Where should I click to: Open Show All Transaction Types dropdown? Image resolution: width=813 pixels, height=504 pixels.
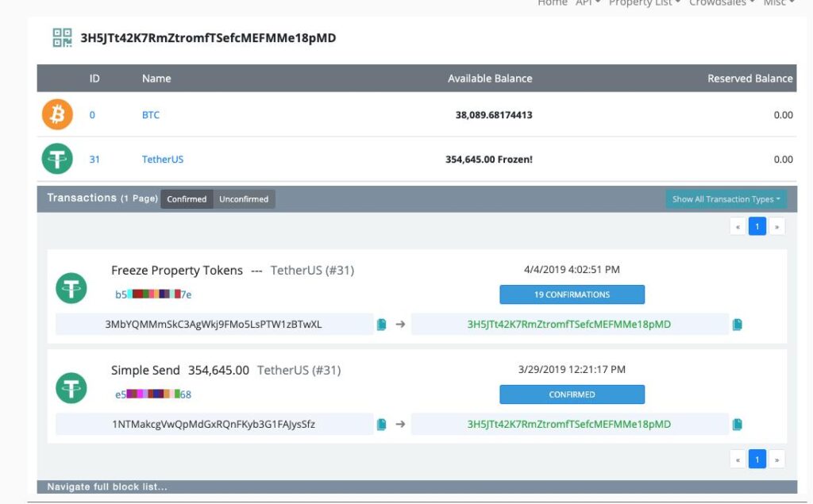726,199
